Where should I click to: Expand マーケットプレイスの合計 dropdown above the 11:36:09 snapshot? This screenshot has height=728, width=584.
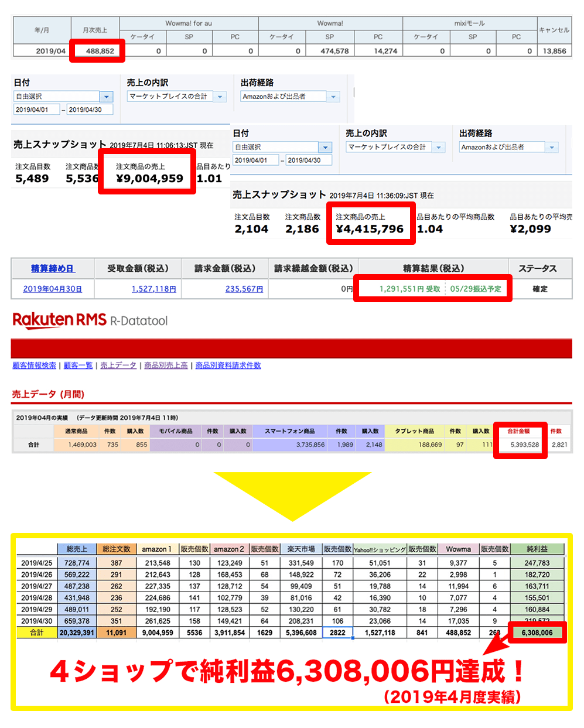pos(395,147)
